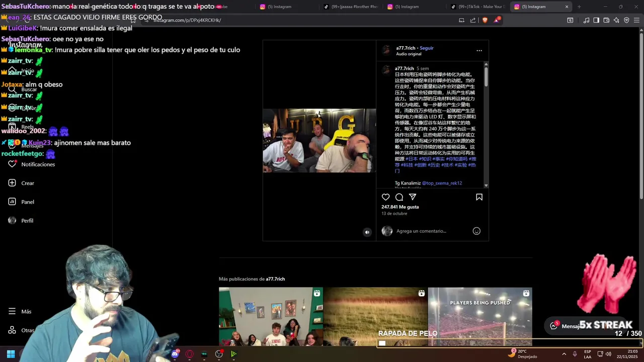This screenshot has width=644, height=362.
Task: Open a77.7rich profile name in post header
Action: pos(406,48)
